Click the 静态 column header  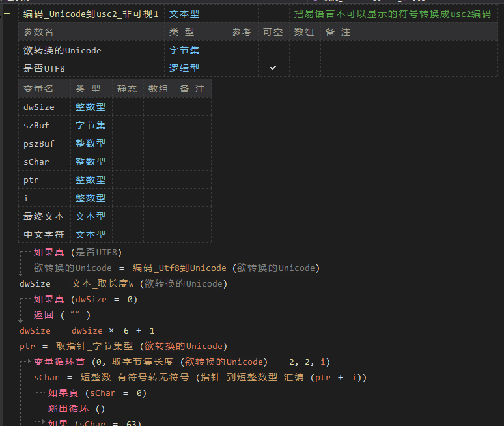(127, 89)
